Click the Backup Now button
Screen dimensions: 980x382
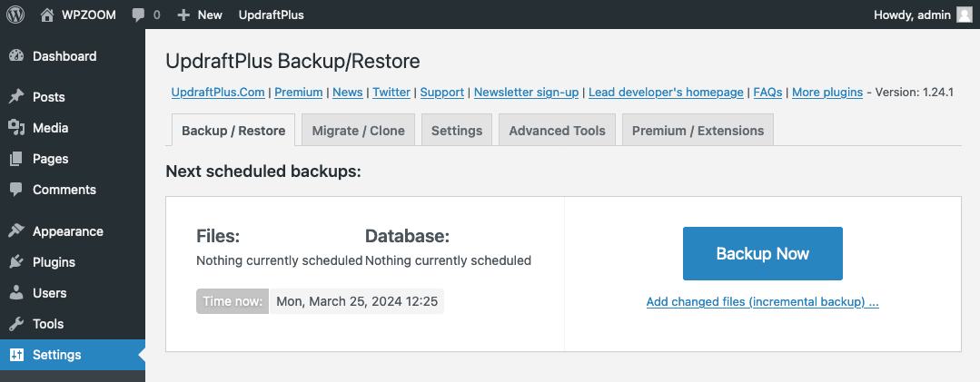[x=763, y=253]
